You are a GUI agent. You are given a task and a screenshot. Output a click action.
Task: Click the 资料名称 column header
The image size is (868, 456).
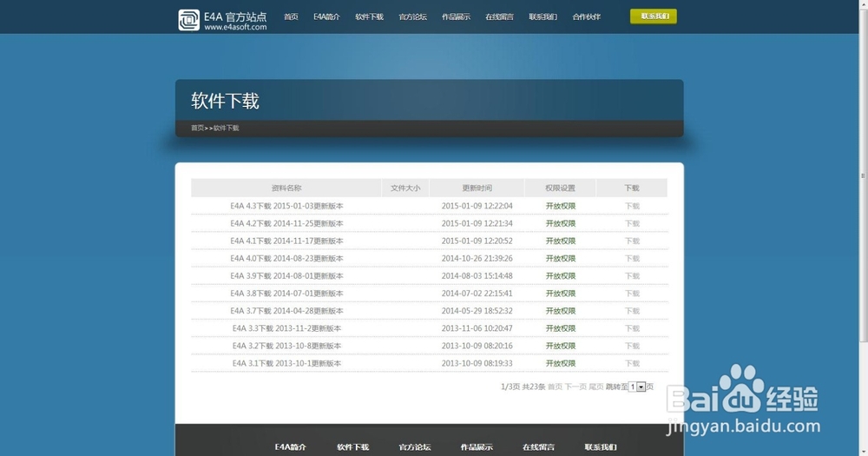coord(286,188)
